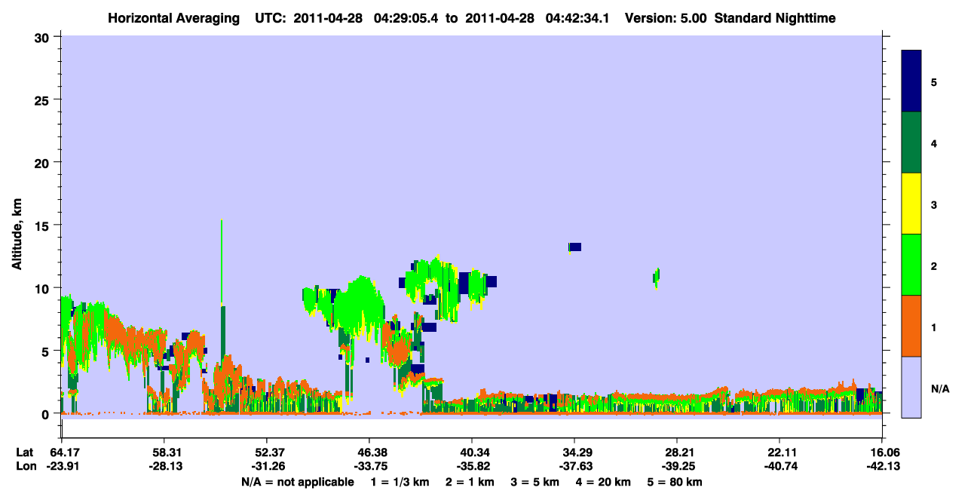The image size is (980, 503).
Task: Click the small green cloud near 11 km at right
Action: 657,278
